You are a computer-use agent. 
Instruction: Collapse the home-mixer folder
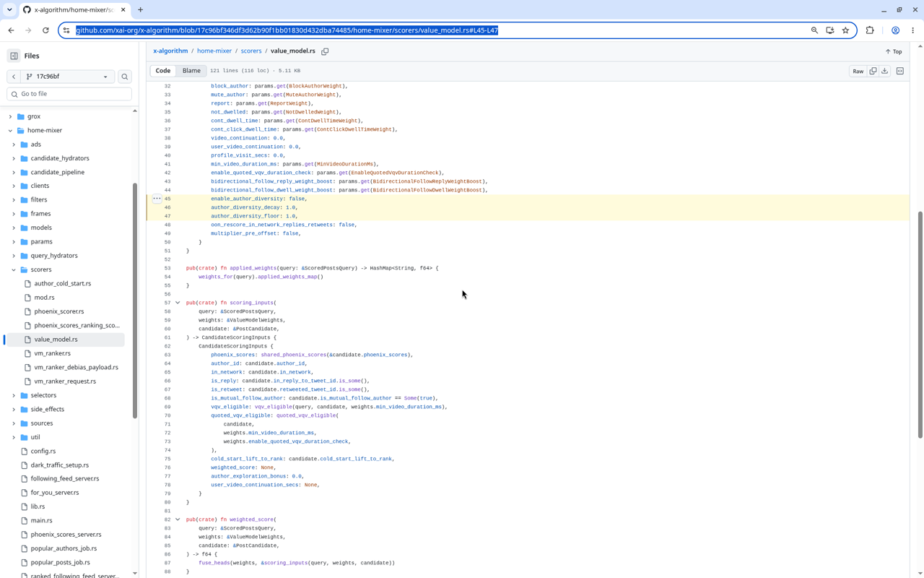(x=10, y=131)
